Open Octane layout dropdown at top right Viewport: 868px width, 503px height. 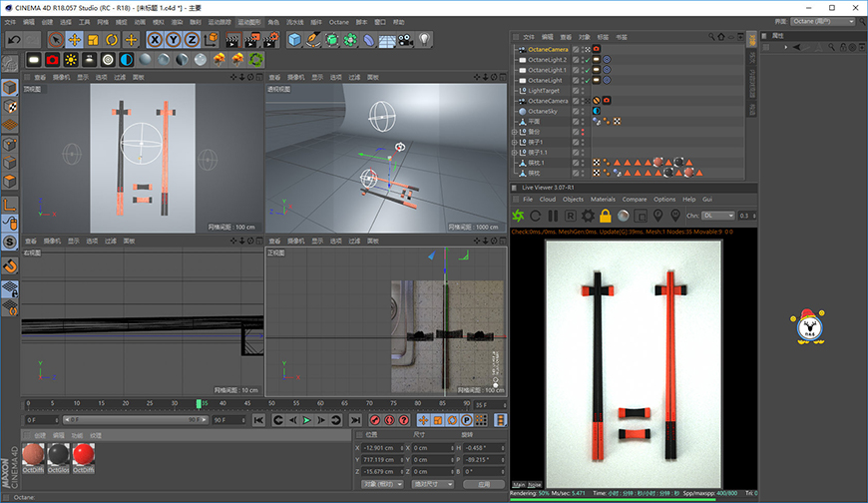tap(823, 22)
